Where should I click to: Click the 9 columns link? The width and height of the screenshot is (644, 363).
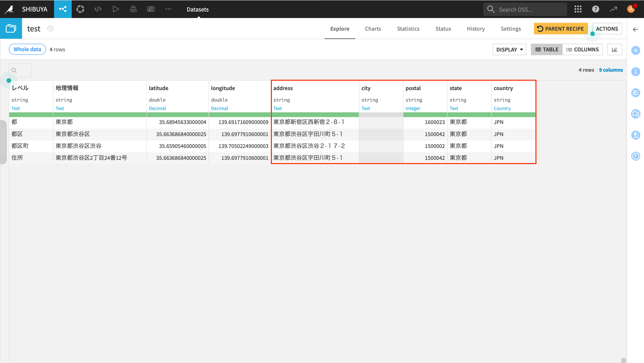pos(611,70)
